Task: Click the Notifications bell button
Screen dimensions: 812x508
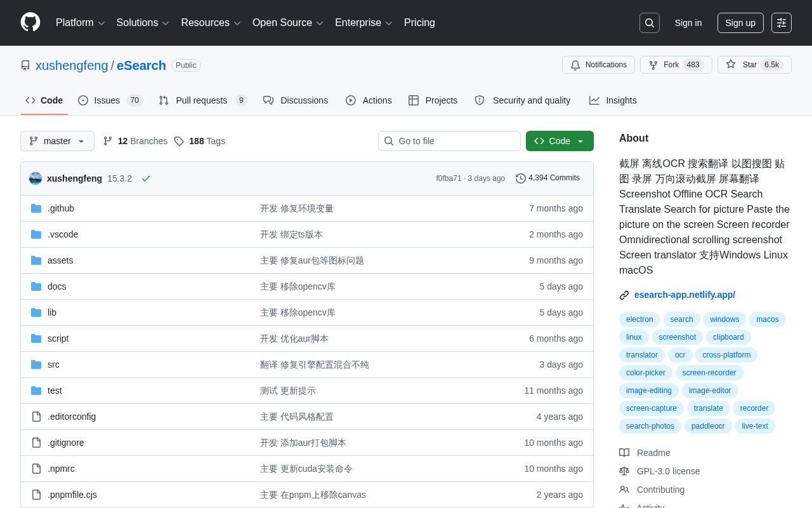Action: click(x=598, y=65)
